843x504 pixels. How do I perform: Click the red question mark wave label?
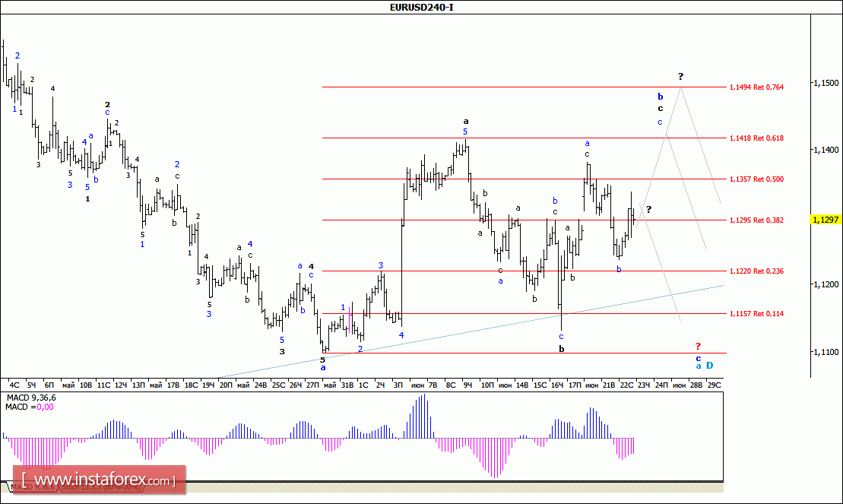coord(698,347)
